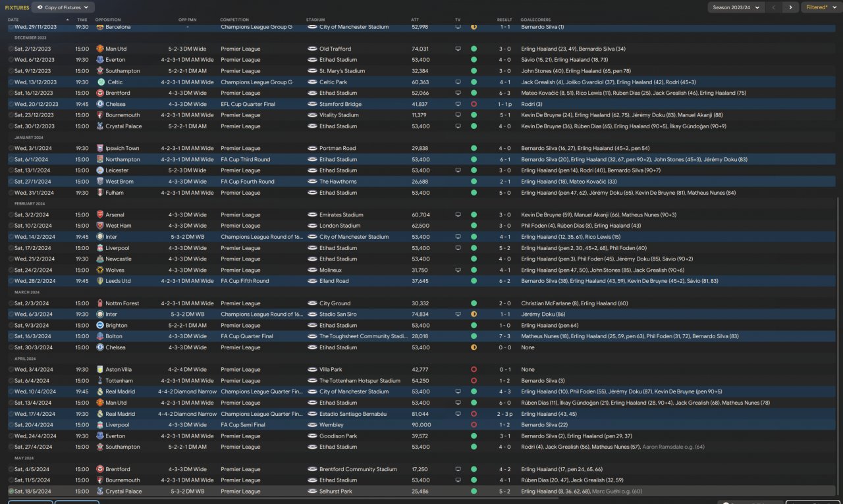The image size is (843, 504).
Task: Click the Leeds Utd club crest
Action: pyautogui.click(x=100, y=281)
